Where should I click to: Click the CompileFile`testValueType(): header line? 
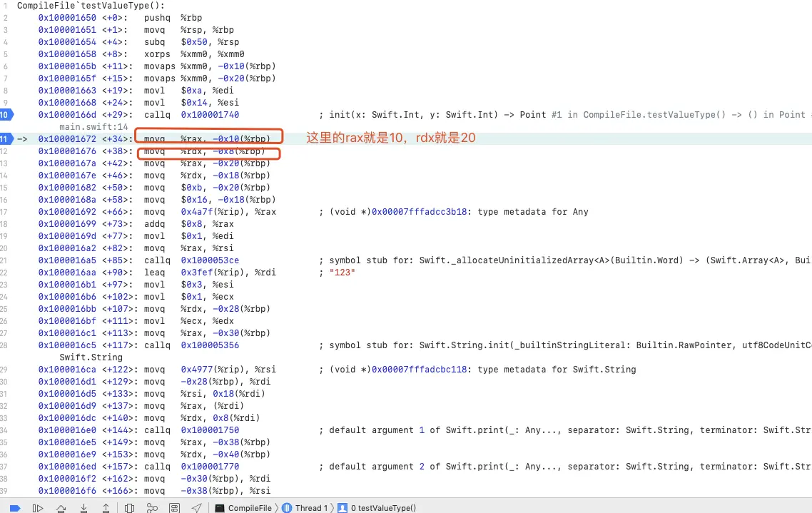click(91, 6)
